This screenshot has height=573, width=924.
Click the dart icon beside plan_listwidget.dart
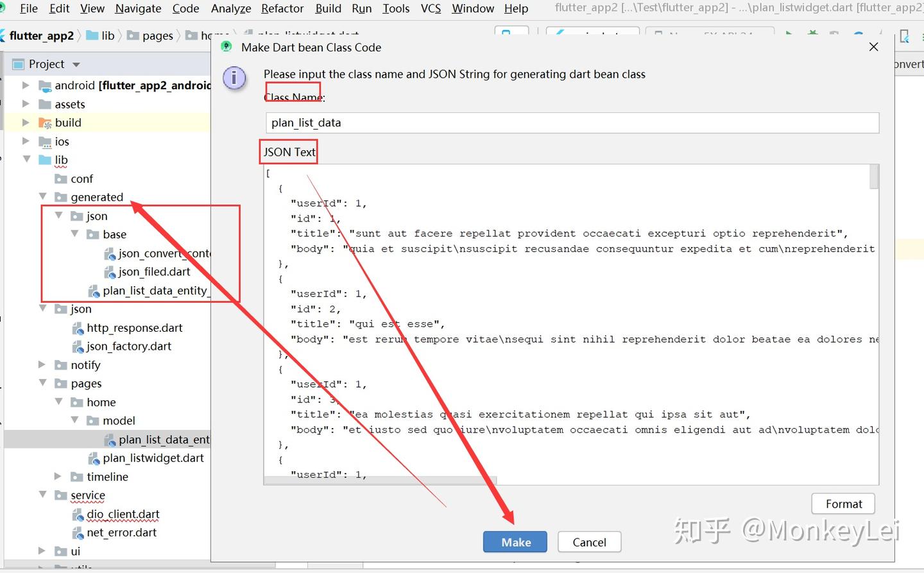94,458
